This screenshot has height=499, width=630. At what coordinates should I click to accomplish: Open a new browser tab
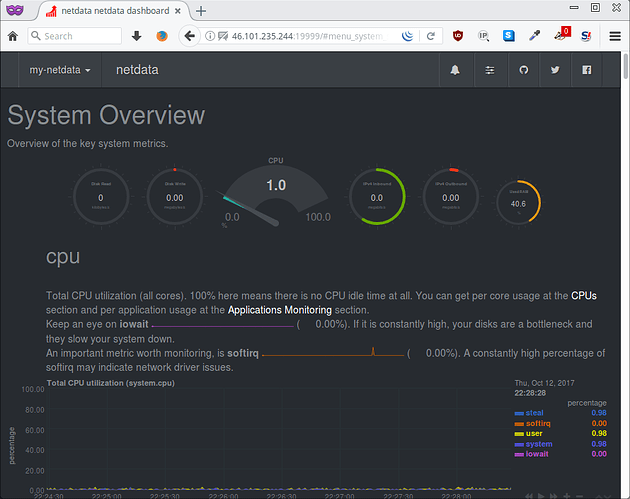200,10
